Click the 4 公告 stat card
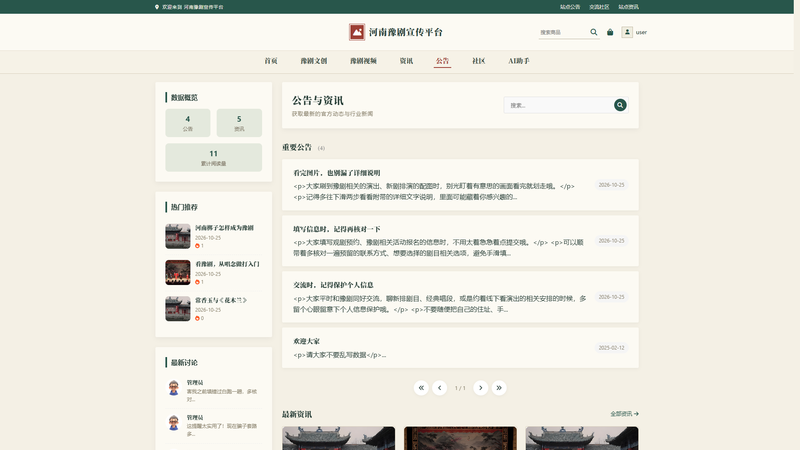The width and height of the screenshot is (800, 450). (188, 123)
